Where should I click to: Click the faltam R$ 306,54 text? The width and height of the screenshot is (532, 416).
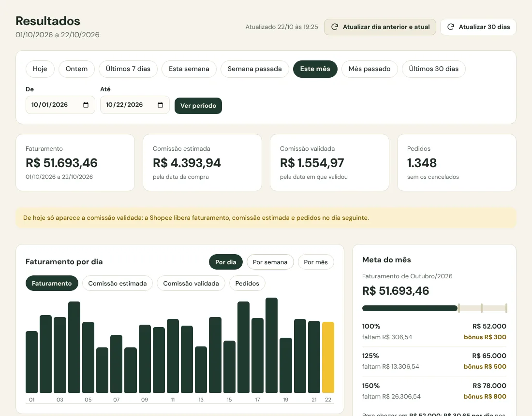point(387,337)
